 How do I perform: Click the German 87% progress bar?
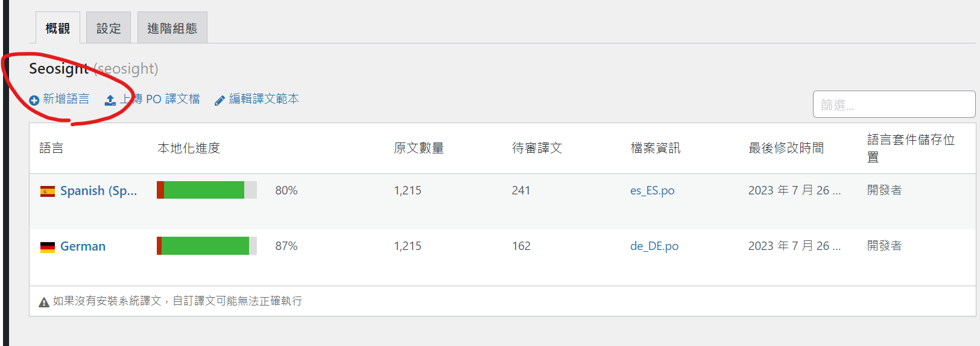(206, 246)
